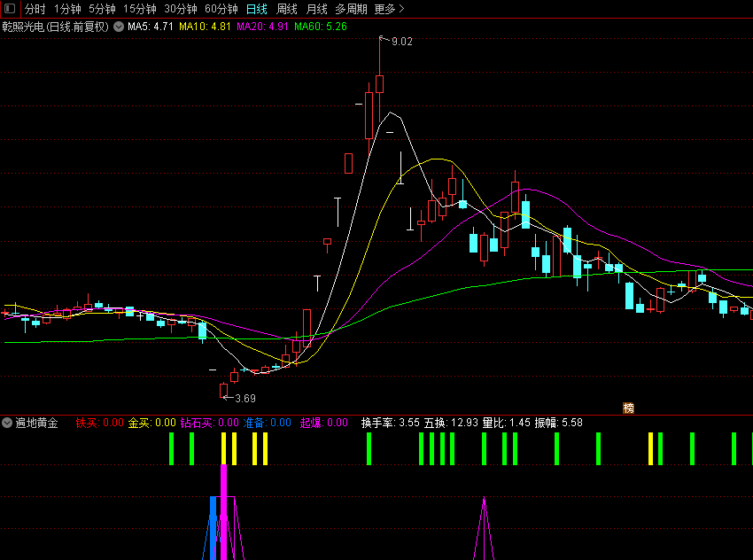Switch chart to 15分钟 period
753x560 pixels.
tap(140, 9)
